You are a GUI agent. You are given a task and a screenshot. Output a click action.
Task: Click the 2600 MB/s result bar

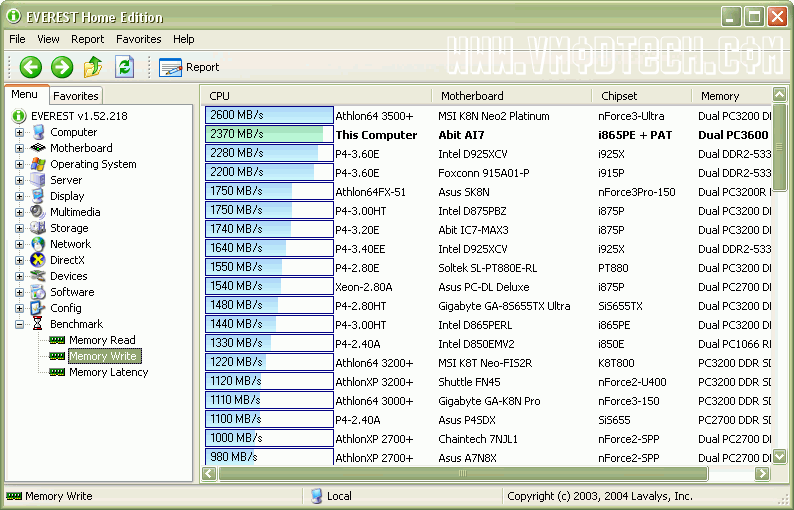coord(269,115)
